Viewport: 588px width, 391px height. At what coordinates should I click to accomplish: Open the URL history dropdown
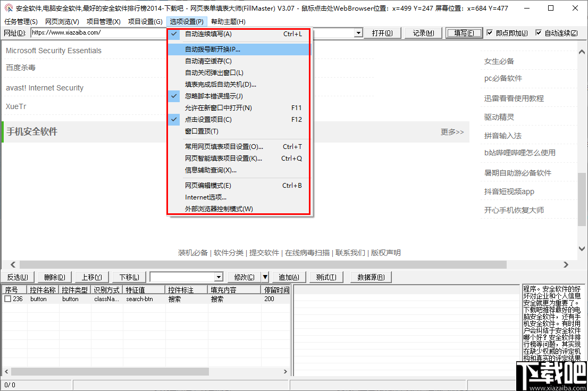click(359, 32)
